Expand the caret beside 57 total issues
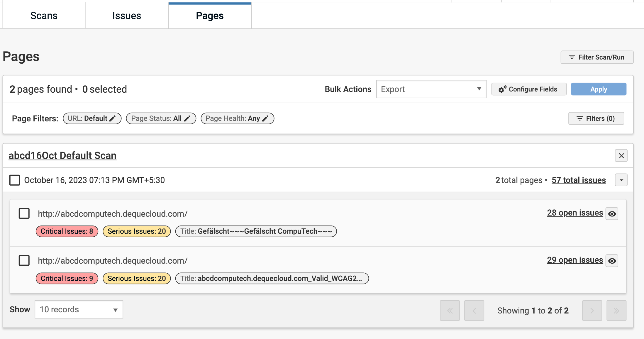This screenshot has width=644, height=339. pyautogui.click(x=621, y=180)
